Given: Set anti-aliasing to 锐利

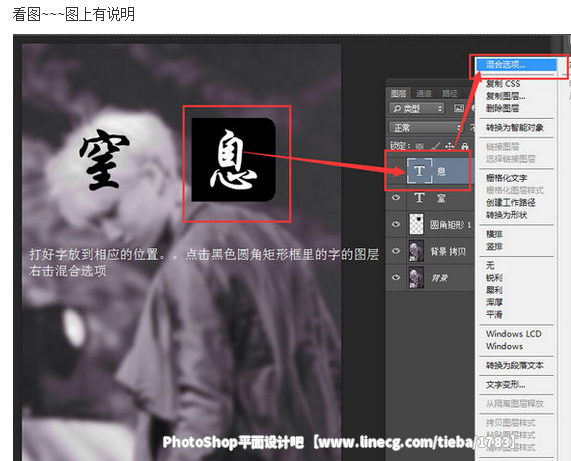Looking at the screenshot, I should pos(494,278).
